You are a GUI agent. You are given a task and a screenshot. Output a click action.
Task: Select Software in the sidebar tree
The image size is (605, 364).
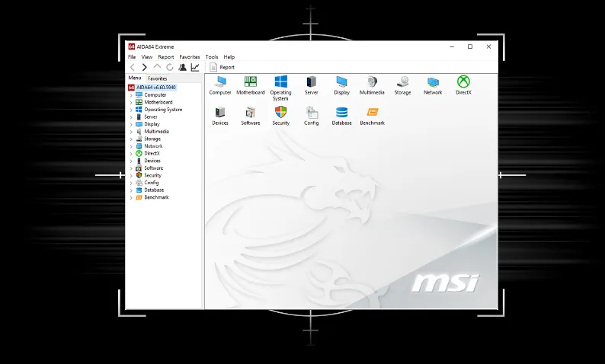(154, 168)
